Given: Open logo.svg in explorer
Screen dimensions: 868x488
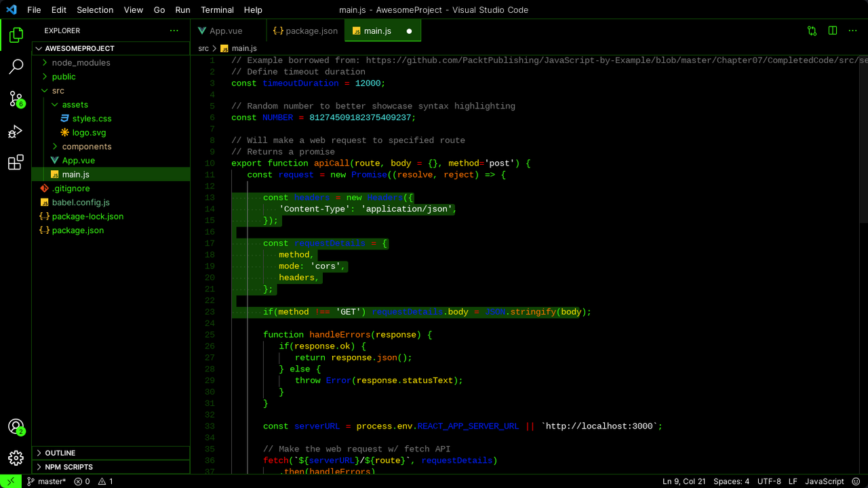Looking at the screenshot, I should [111, 132].
